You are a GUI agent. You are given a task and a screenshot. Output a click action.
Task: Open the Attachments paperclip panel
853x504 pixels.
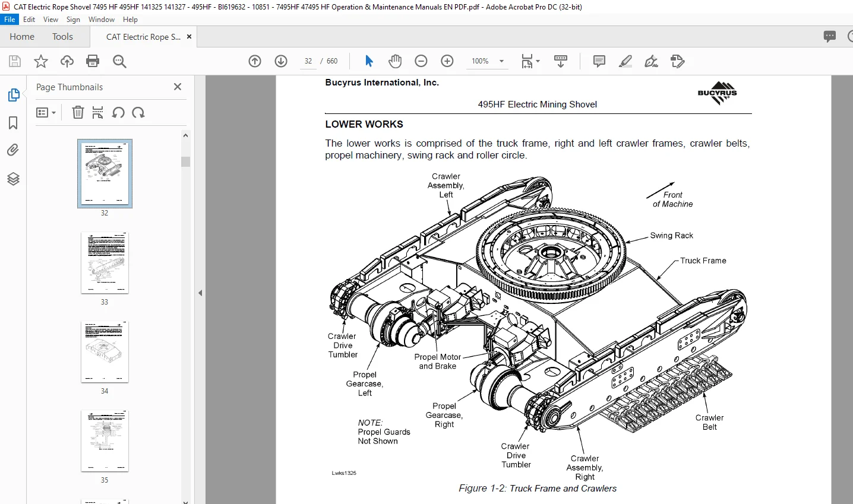point(13,150)
